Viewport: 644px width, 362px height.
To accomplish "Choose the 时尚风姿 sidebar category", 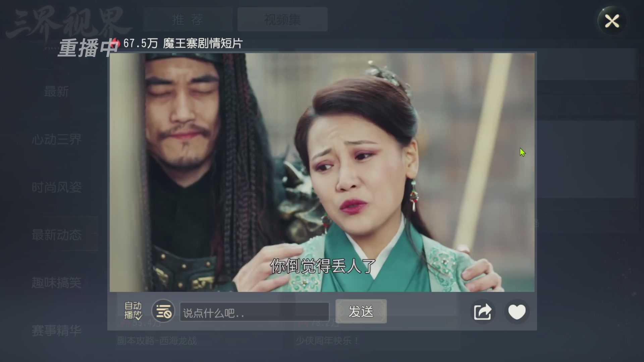I will 56,187.
